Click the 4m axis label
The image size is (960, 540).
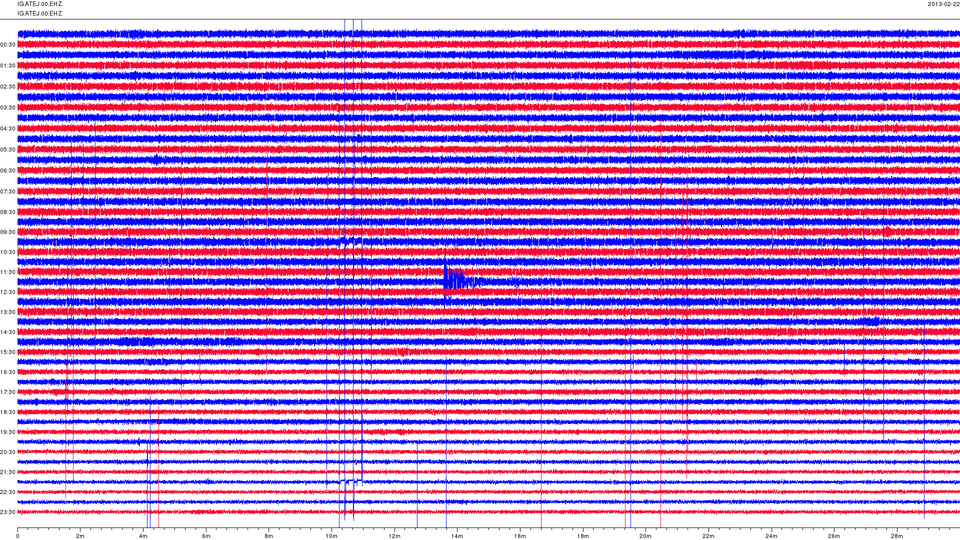tap(143, 536)
